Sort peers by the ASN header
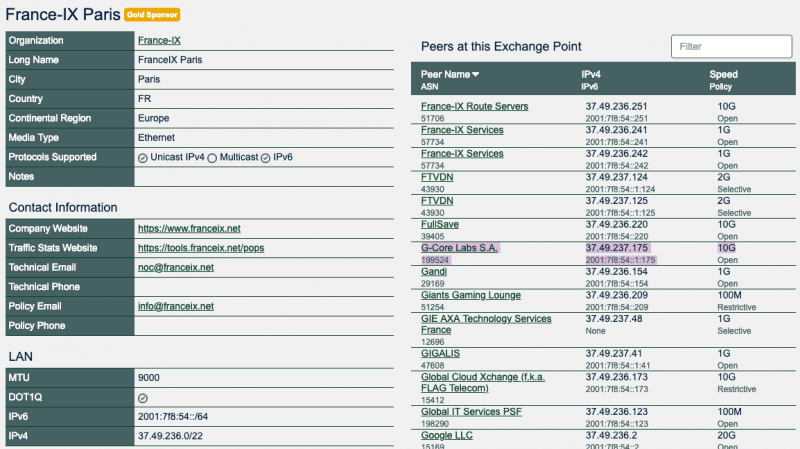 [x=430, y=87]
